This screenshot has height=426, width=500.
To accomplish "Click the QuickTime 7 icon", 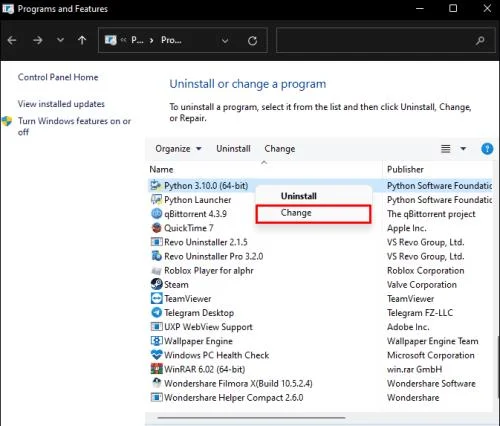I will [x=156, y=228].
